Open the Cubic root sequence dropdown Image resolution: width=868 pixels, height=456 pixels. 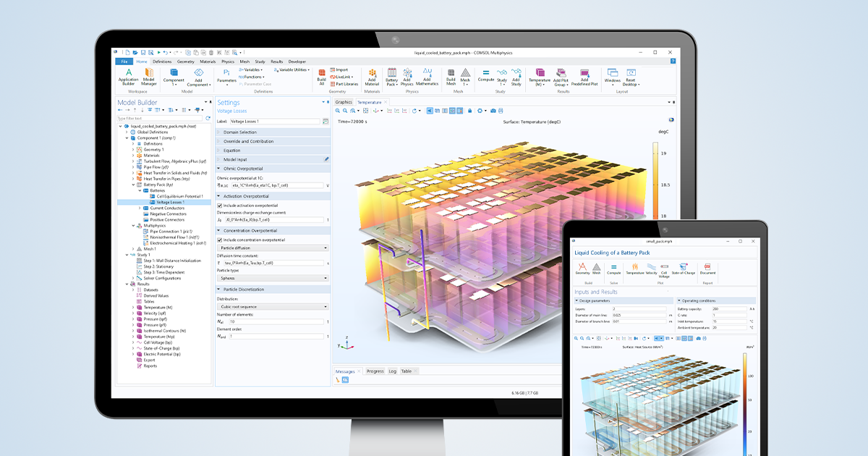click(x=272, y=306)
